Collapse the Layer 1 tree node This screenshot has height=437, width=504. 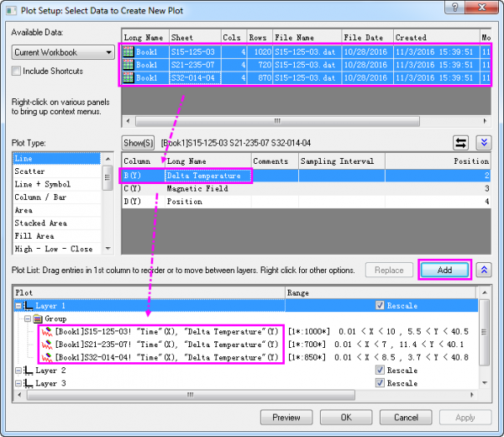[18, 306]
